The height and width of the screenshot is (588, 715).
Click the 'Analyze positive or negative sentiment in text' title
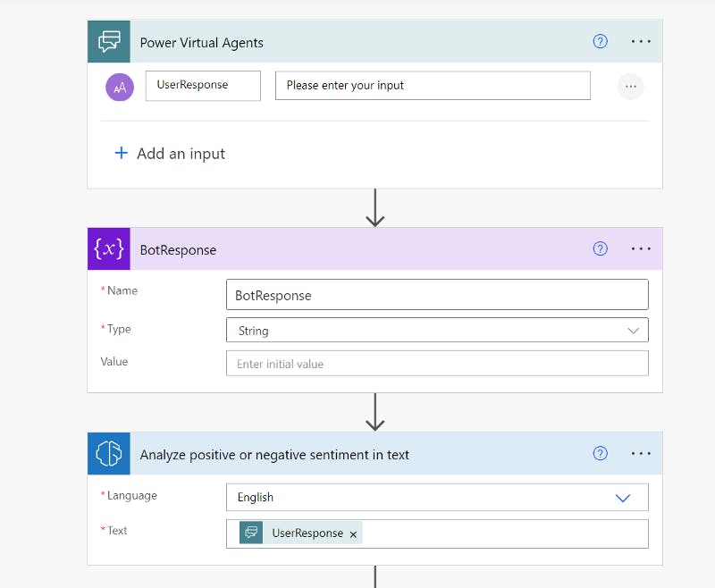coord(274,455)
